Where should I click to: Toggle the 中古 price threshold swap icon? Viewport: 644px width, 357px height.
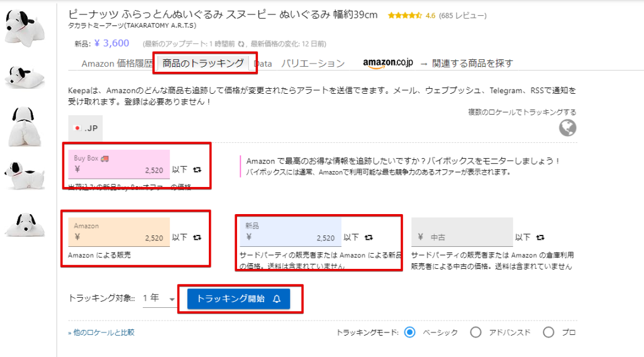tap(540, 238)
